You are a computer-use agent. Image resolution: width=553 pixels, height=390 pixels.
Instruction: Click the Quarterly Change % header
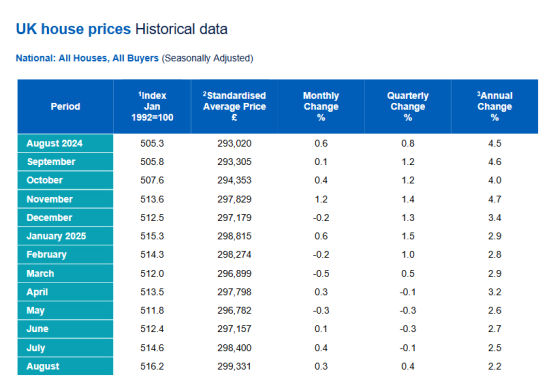click(408, 106)
